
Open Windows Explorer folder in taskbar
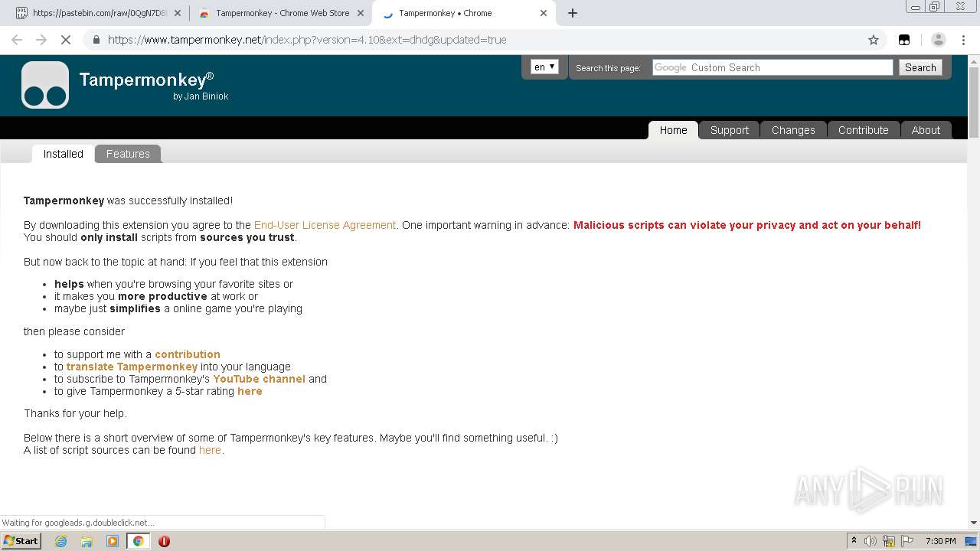click(x=87, y=541)
